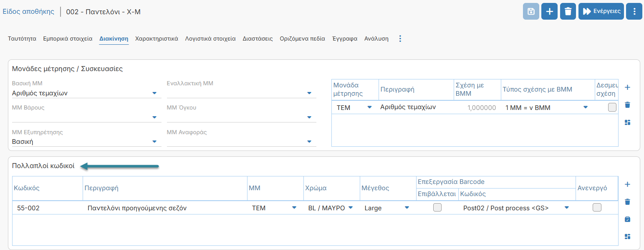Image resolution: width=644 pixels, height=250 pixels.
Task: Click the Κωδικός column header
Action: [x=48, y=188]
